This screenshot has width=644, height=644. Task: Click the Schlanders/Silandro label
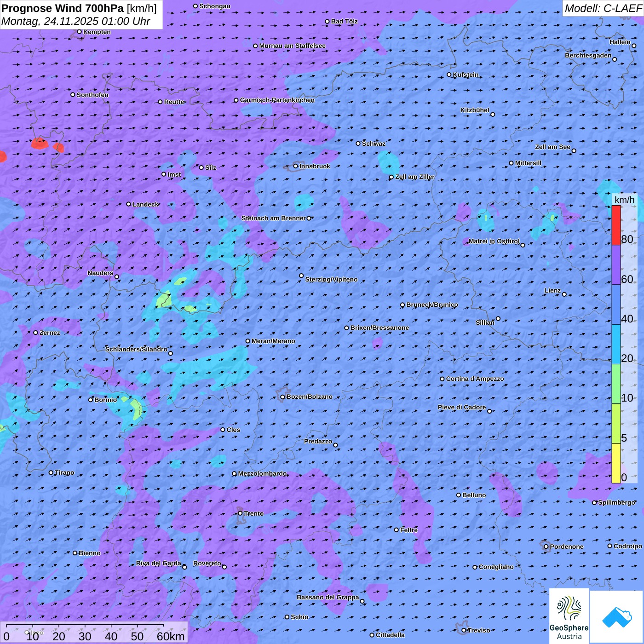point(136,349)
